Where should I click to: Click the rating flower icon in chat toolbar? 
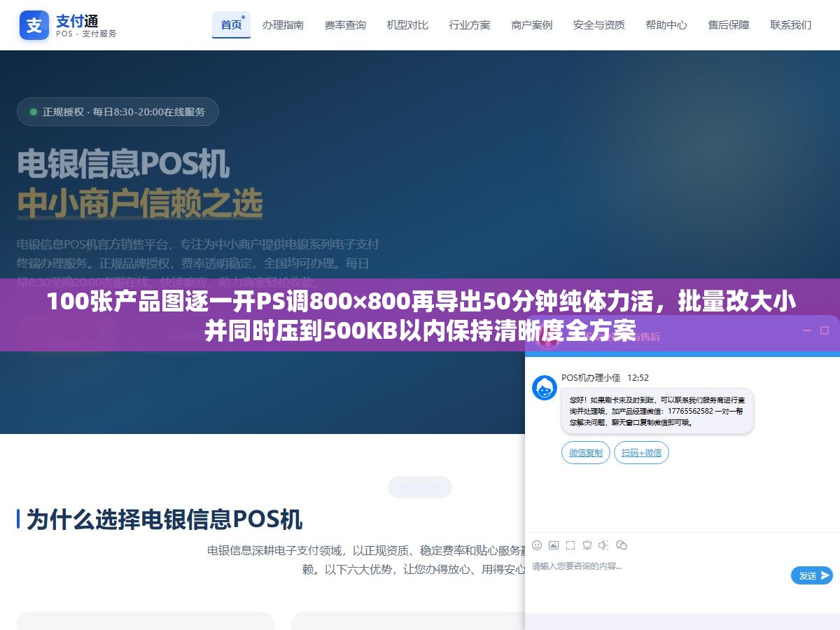tap(587, 545)
